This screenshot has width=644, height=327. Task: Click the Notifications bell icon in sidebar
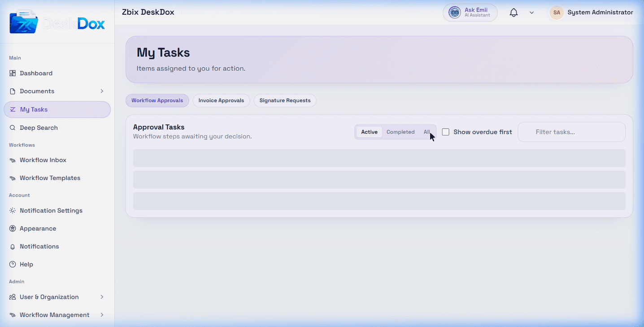click(13, 246)
